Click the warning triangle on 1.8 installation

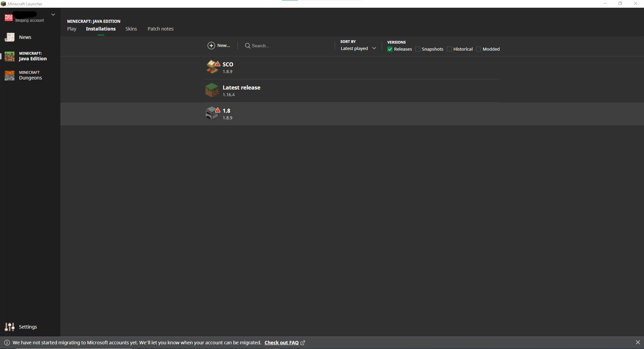pyautogui.click(x=218, y=110)
